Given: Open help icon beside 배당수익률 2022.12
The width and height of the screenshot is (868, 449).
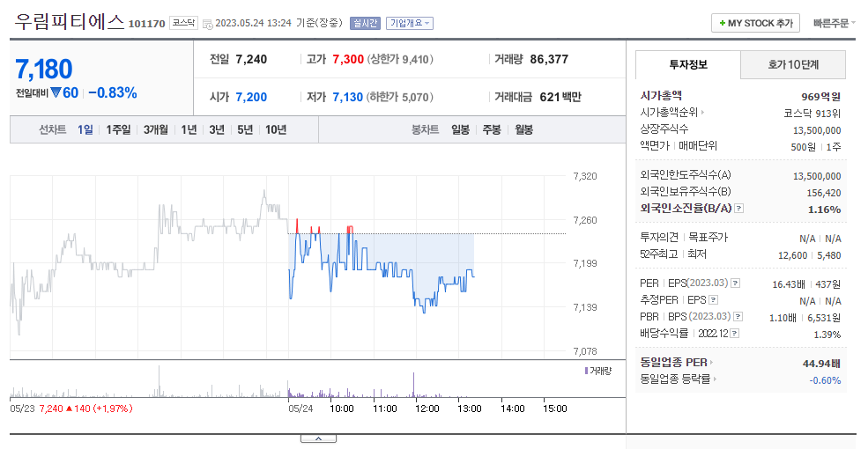Looking at the screenshot, I should [735, 334].
